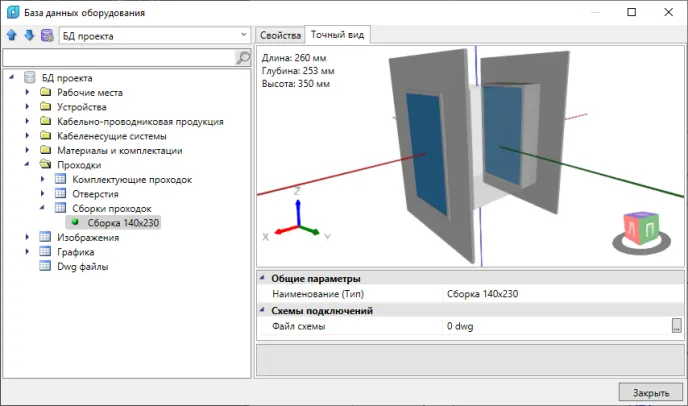Select the green Сборка 140x230 item
The width and height of the screenshot is (688, 406).
[x=122, y=223]
